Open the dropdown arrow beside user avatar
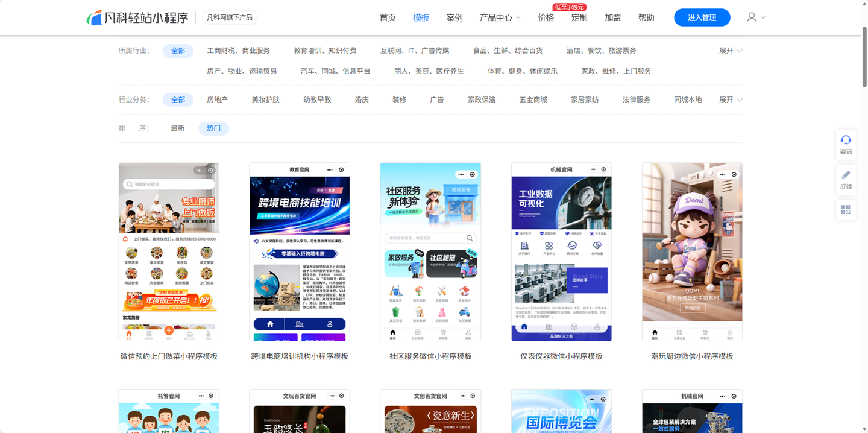 tap(763, 18)
